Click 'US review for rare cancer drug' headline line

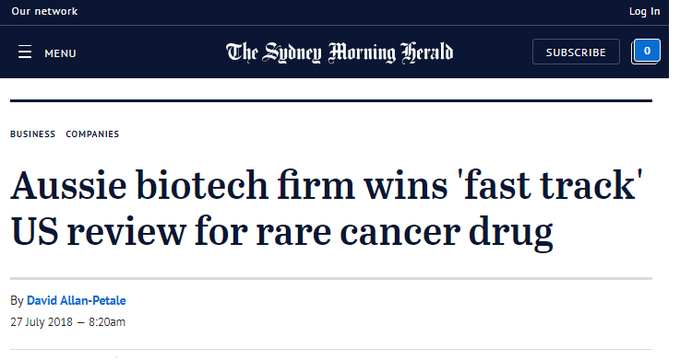click(x=282, y=232)
